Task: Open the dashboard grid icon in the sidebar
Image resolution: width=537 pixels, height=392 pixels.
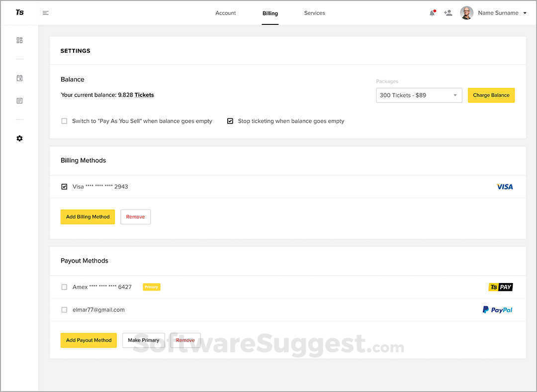Action: tap(19, 40)
